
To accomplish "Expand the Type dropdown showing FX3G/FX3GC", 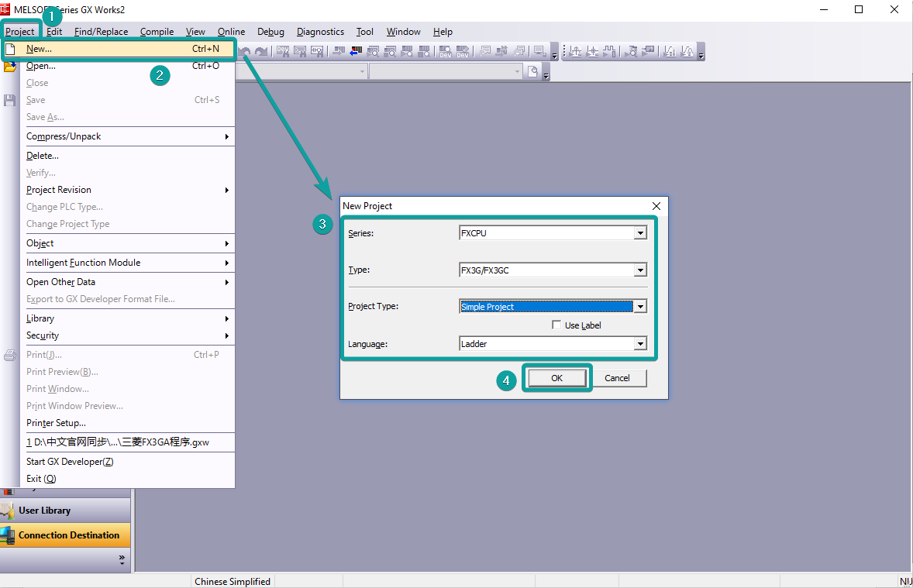I will tap(639, 270).
